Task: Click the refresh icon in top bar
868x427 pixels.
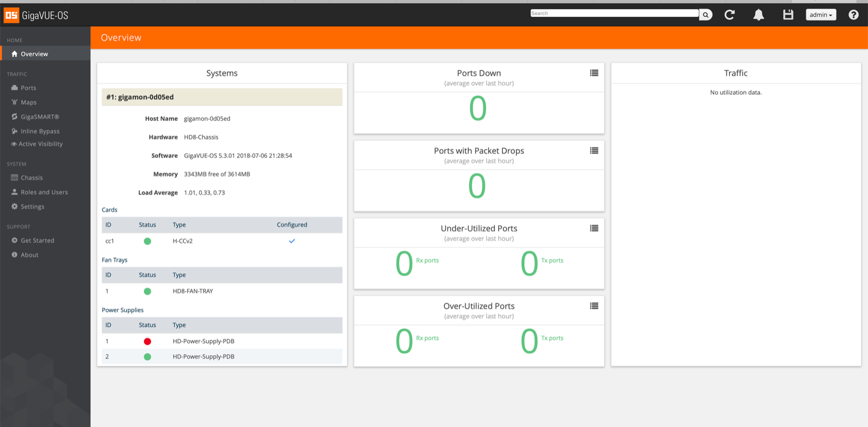Action: coord(730,15)
